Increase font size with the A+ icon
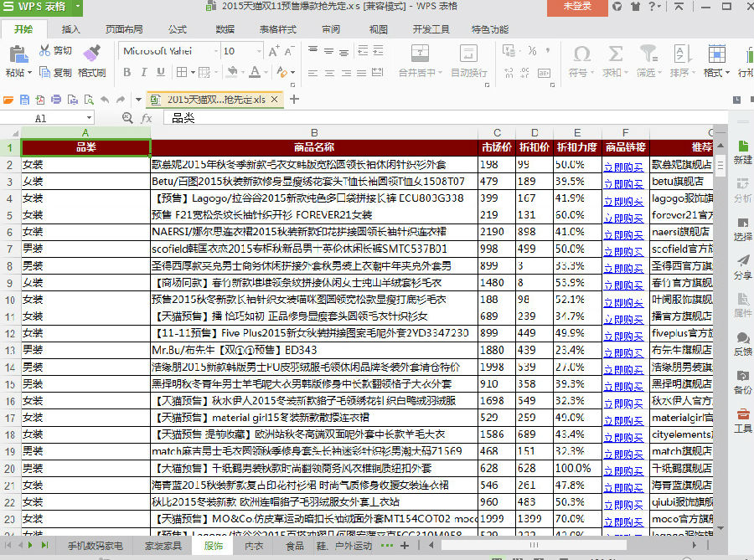 (x=273, y=51)
